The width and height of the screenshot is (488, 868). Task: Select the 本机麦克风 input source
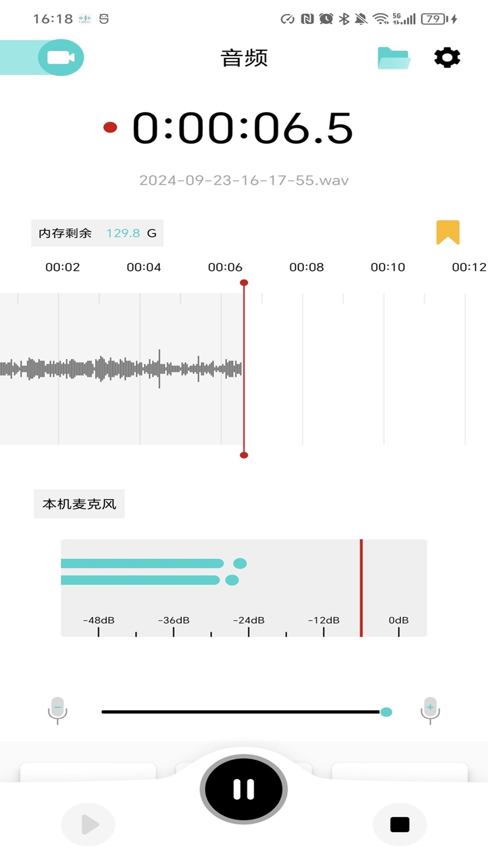(x=79, y=504)
